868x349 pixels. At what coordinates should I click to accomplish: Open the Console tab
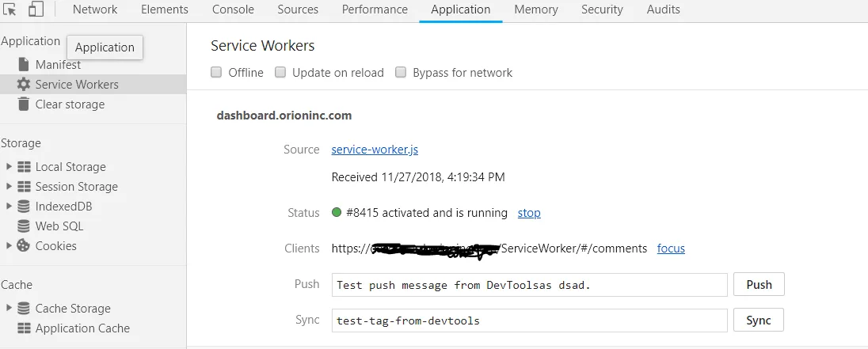(x=233, y=9)
